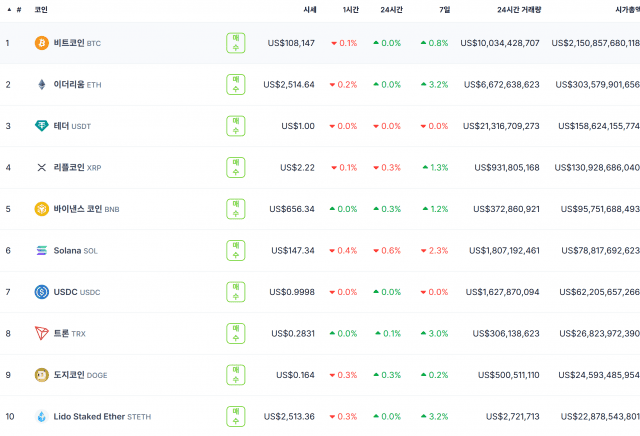Click the XRP logo icon
The height and width of the screenshot is (436, 640).
42,167
